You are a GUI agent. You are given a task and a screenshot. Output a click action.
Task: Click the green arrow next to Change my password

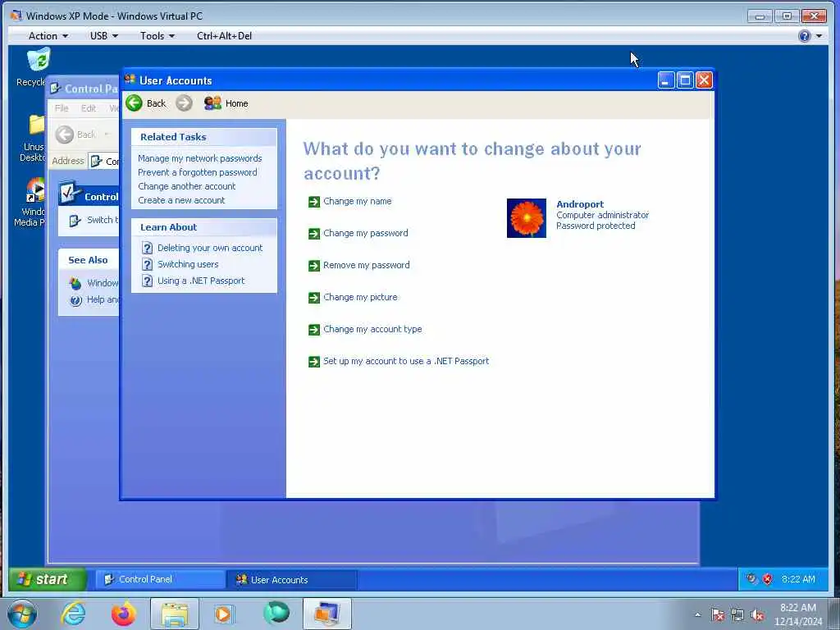[314, 234]
